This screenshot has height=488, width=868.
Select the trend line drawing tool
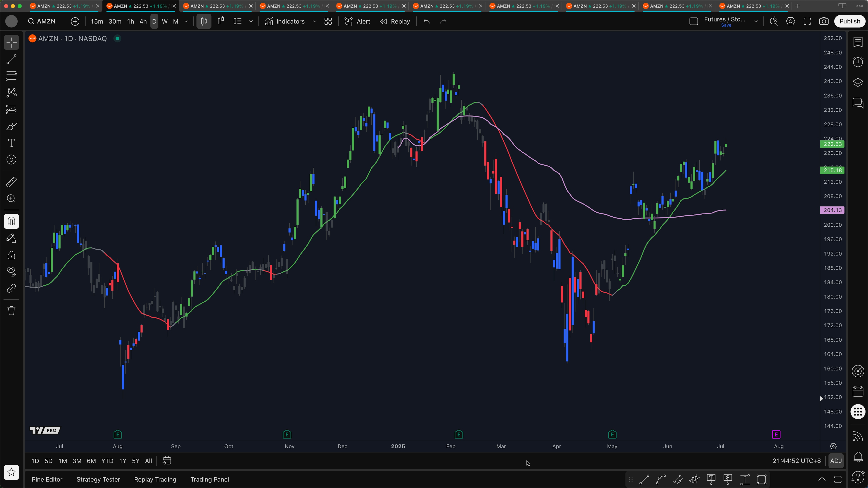coord(12,59)
